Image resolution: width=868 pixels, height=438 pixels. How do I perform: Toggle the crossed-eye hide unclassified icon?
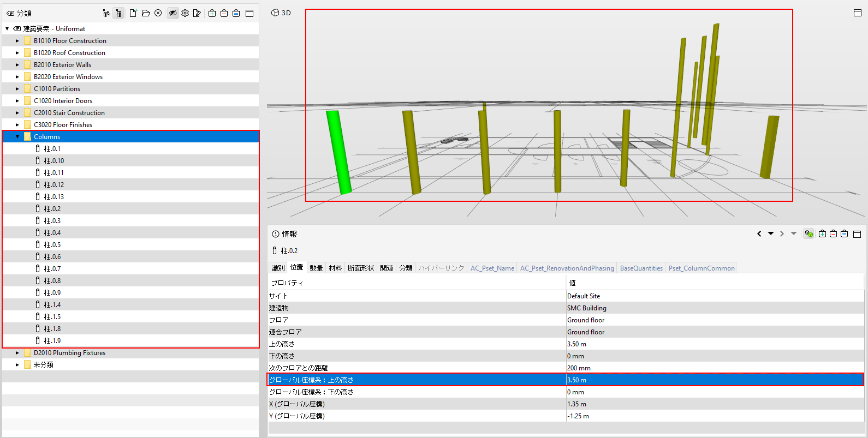(x=173, y=13)
